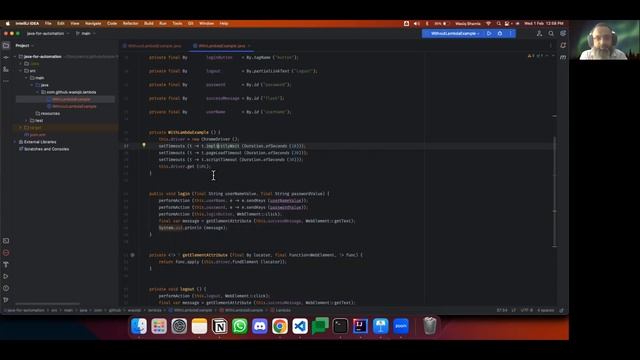The height and width of the screenshot is (360, 640).
Task: Open Notifications tool window in right sidebar
Action: (x=563, y=46)
